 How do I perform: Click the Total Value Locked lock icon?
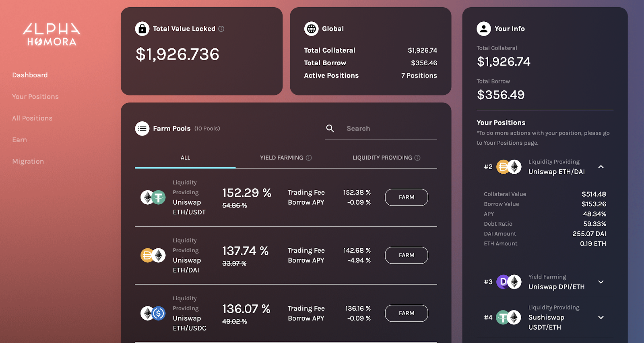142,29
